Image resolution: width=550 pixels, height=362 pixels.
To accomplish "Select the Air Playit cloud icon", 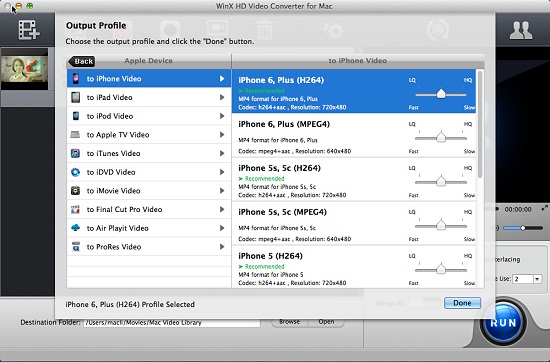I will click(75, 228).
